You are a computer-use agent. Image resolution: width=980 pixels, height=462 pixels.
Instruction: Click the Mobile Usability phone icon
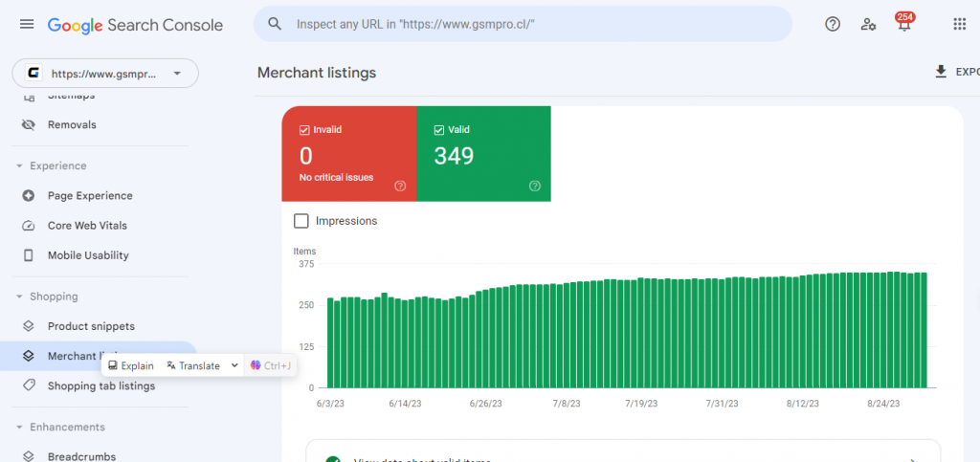coord(28,255)
